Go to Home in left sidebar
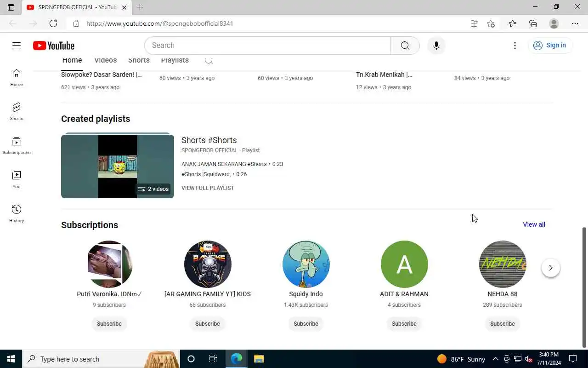Image resolution: width=588 pixels, height=368 pixels. pos(17,78)
